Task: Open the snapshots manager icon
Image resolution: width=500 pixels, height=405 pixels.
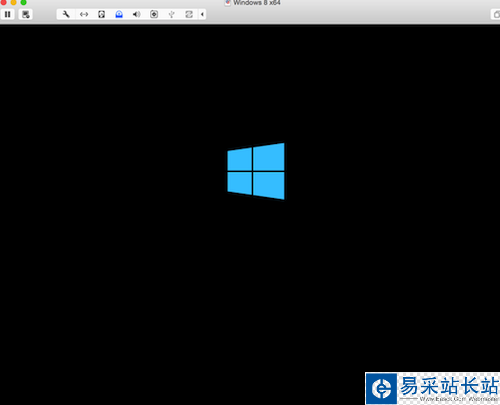Action: [25, 14]
